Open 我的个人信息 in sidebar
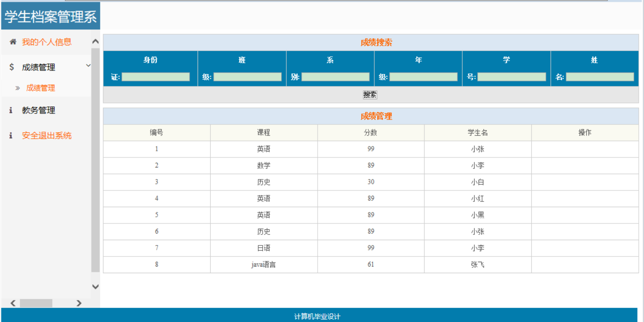 (47, 42)
